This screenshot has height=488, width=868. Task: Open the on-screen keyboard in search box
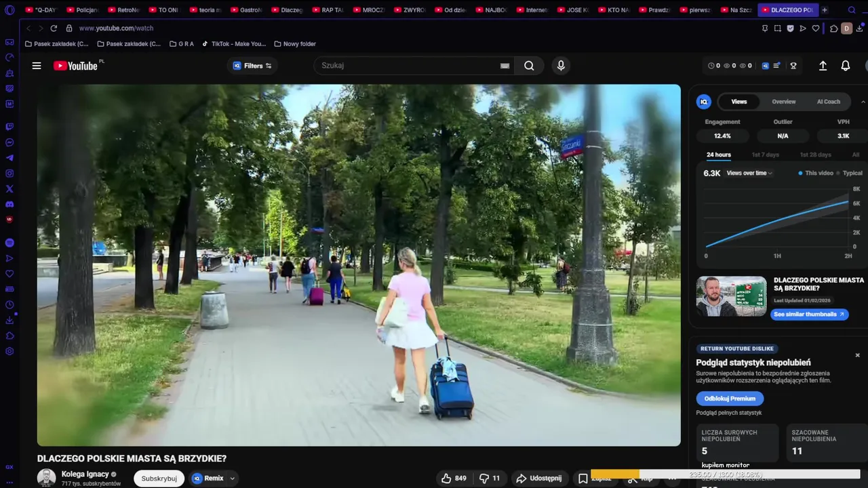pos(505,66)
